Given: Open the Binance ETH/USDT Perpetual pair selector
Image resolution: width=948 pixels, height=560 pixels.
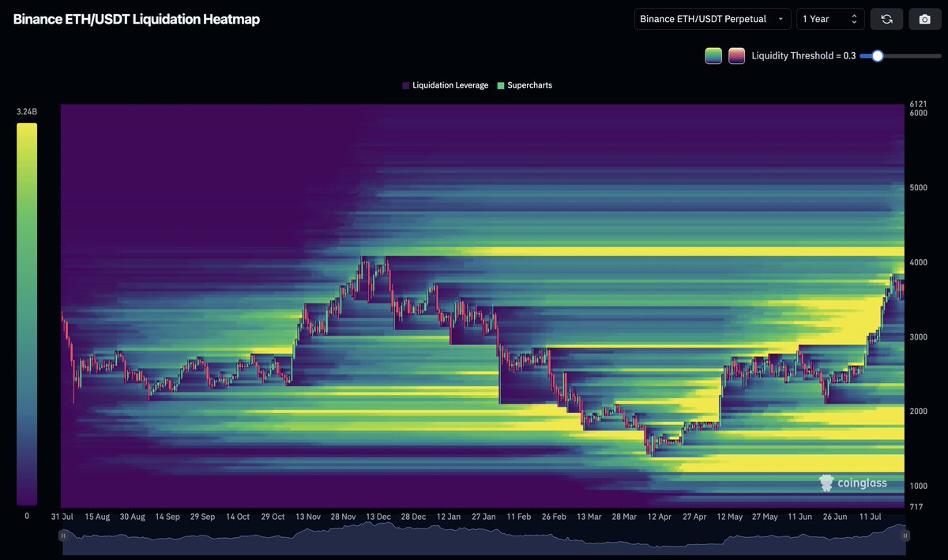Looking at the screenshot, I should (x=711, y=18).
